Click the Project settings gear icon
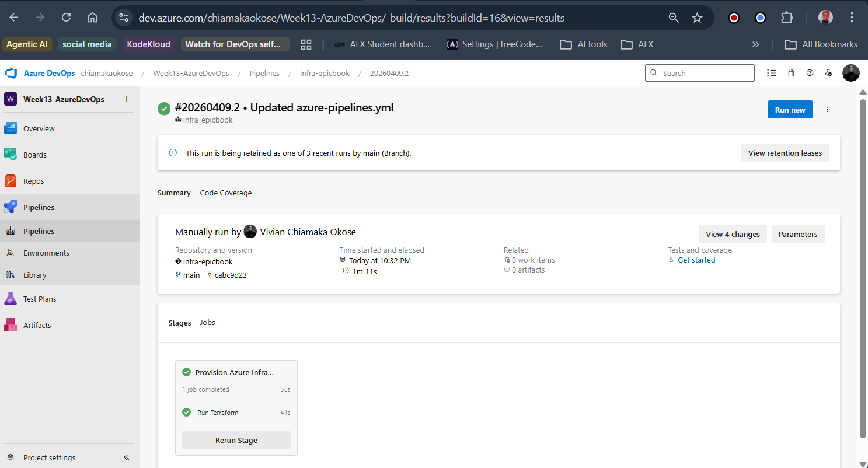868x468 pixels. 11,457
